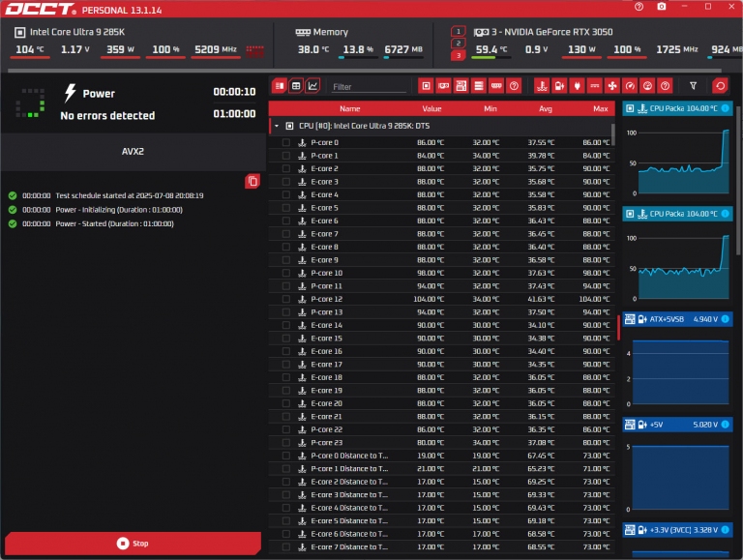The height and width of the screenshot is (560, 743).
Task: Take a screenshot with camera icon
Action: 662,7
